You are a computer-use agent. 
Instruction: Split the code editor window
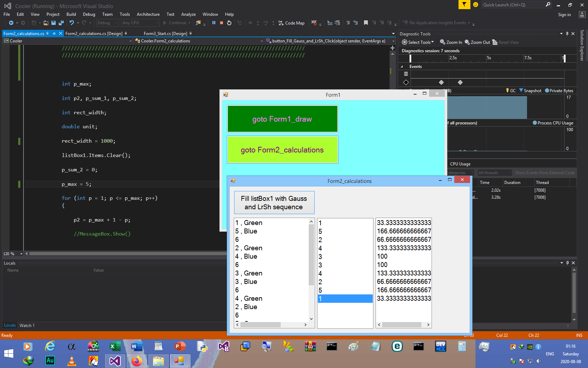coord(392,48)
